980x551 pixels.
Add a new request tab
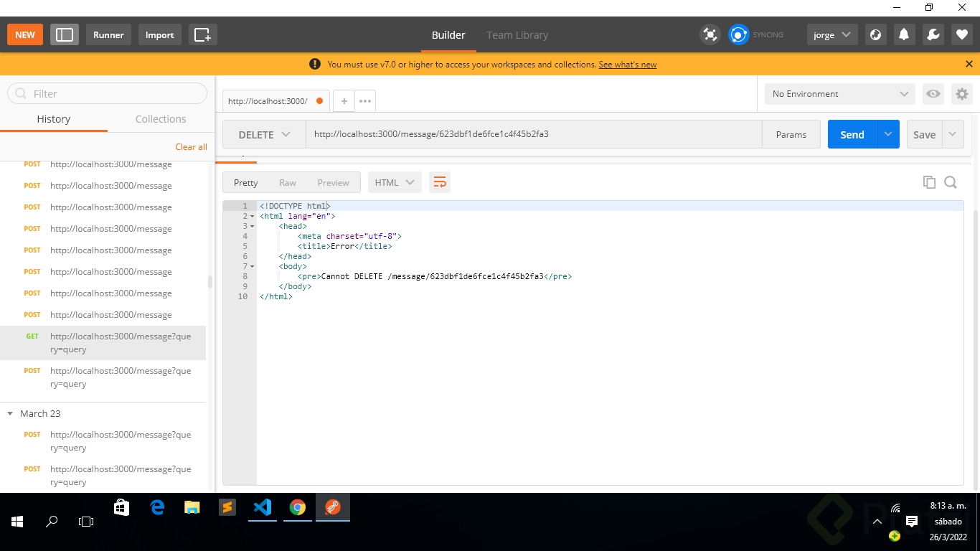pyautogui.click(x=344, y=101)
